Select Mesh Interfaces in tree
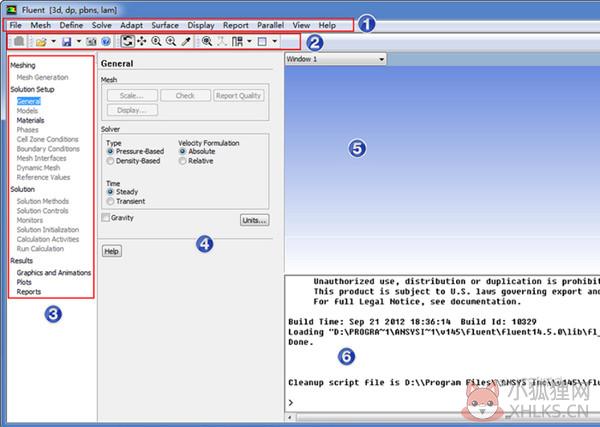Viewport: 600px width, 427px height. coord(41,158)
